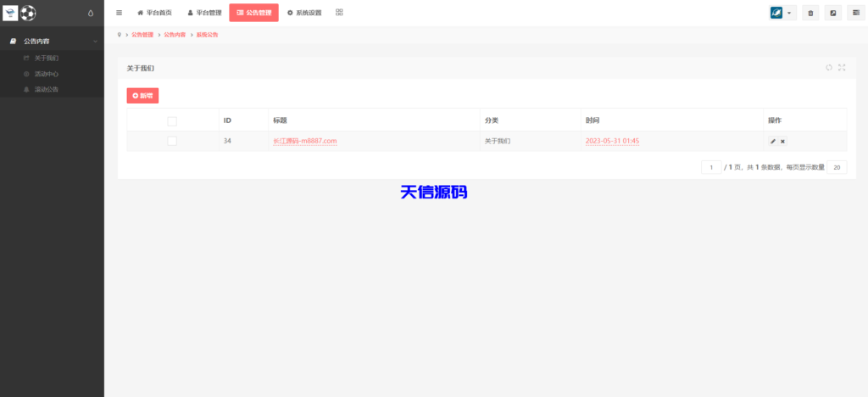Click the 新增 add button

[x=142, y=96]
